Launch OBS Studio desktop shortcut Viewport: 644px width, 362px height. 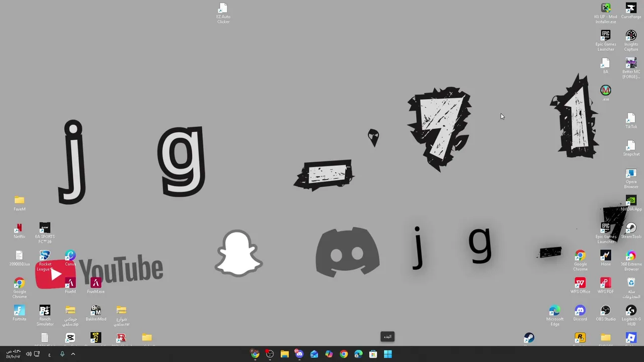606,313
